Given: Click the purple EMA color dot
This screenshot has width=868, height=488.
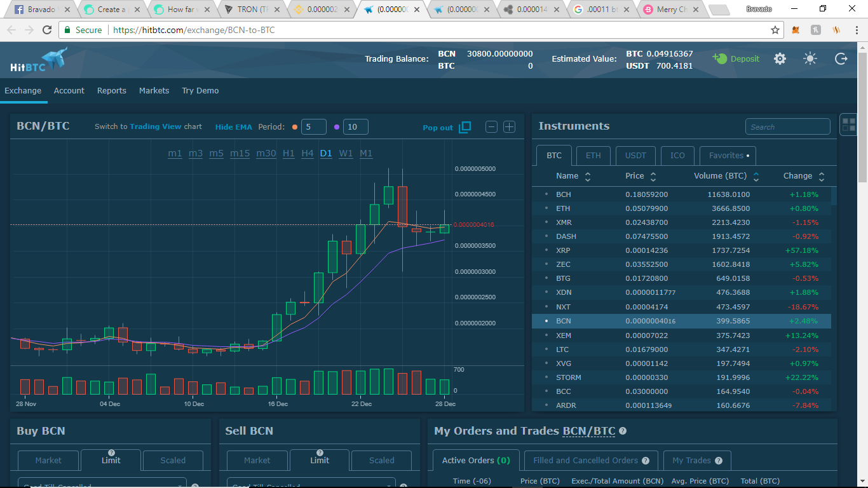Looking at the screenshot, I should [x=337, y=127].
